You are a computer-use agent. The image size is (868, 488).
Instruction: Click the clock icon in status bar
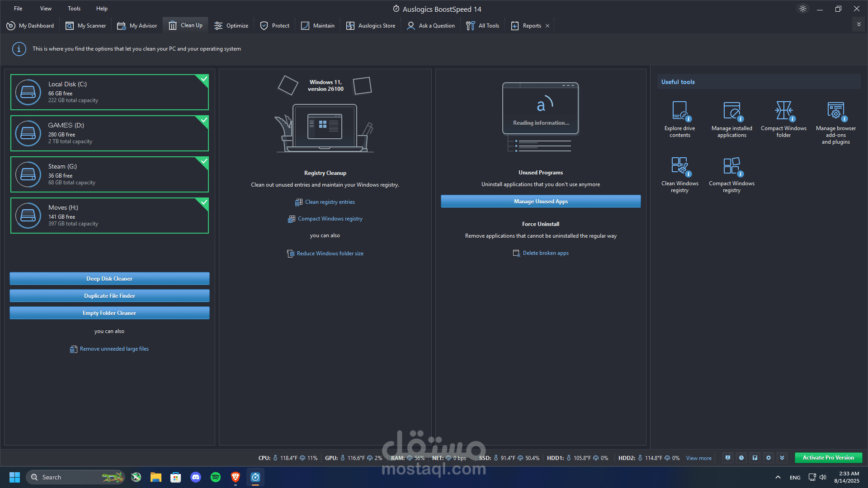tap(741, 458)
